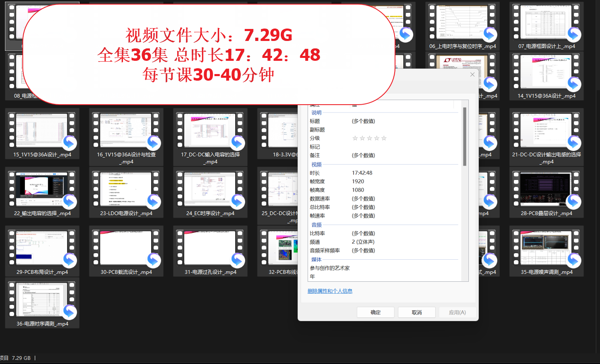The width and height of the screenshot is (600, 364).
Task: Select the 16_1V15@36A设计与检查_.mp4 video thumbnail
Action: coord(126,131)
